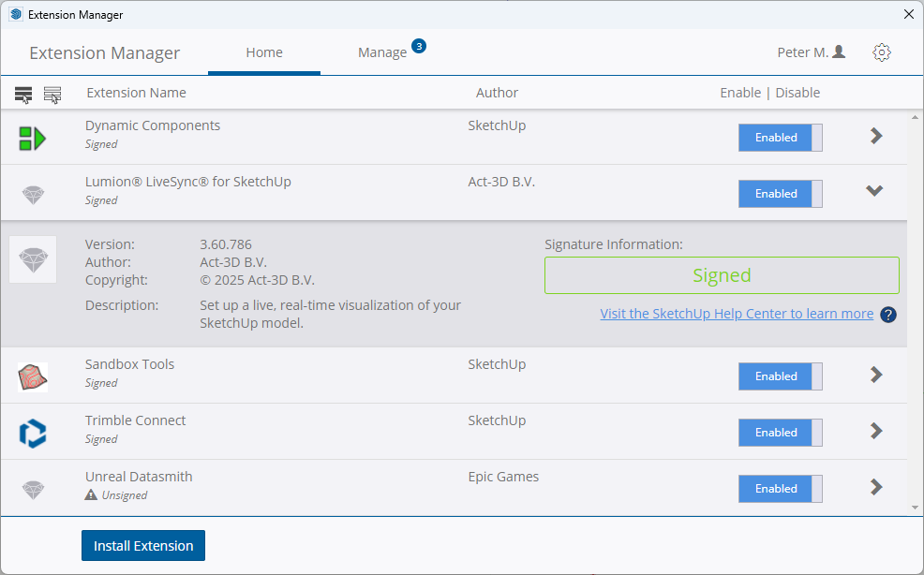Click the help question mark icon
Screen dimensions: 924x575
tap(888, 315)
